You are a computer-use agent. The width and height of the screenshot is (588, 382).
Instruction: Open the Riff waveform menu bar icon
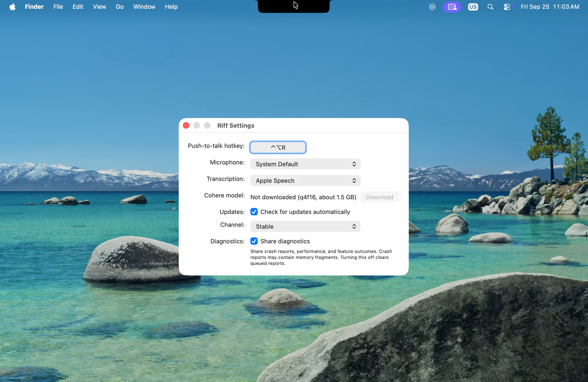pos(432,7)
